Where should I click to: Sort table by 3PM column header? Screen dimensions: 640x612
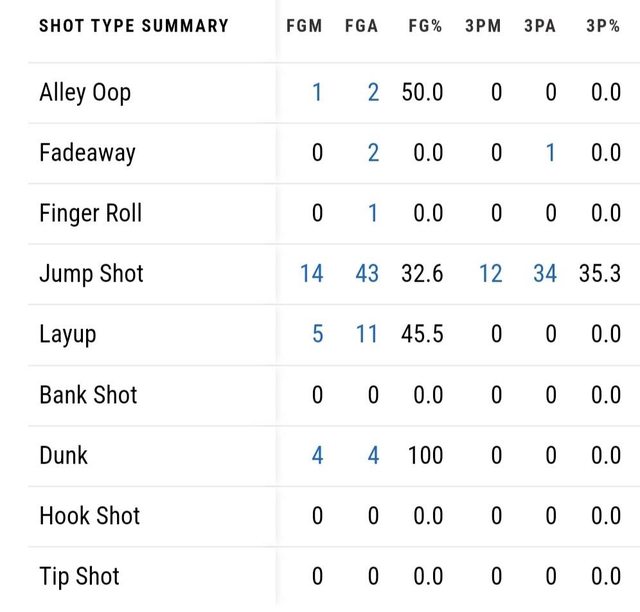(484, 27)
